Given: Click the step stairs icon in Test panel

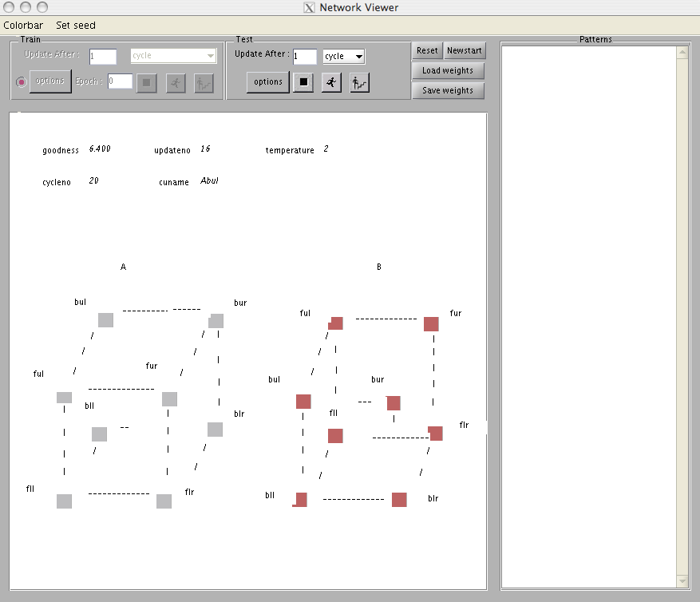Looking at the screenshot, I should 359,82.
